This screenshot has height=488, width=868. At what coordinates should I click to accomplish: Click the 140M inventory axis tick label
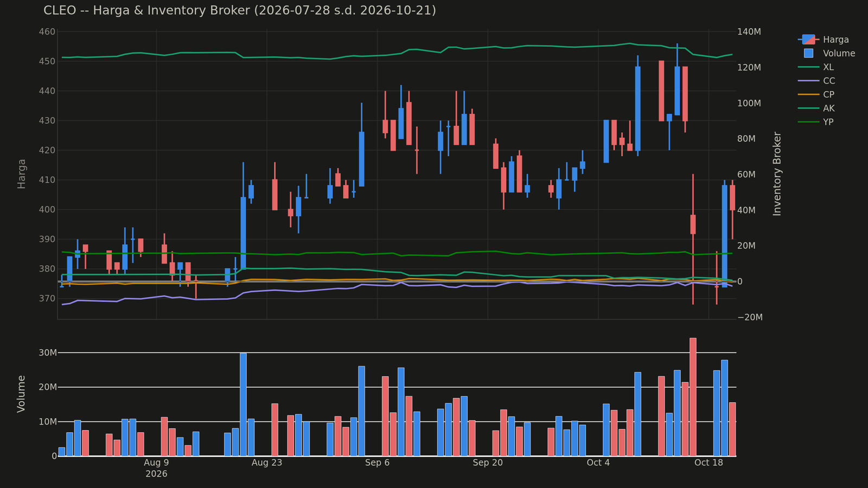coord(750,32)
